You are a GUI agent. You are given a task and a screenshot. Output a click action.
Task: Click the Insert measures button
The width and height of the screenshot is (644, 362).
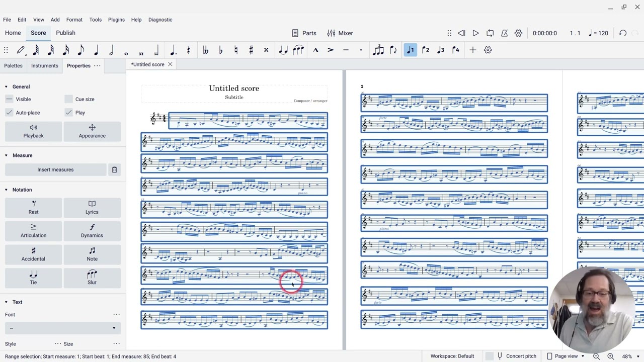(x=55, y=170)
